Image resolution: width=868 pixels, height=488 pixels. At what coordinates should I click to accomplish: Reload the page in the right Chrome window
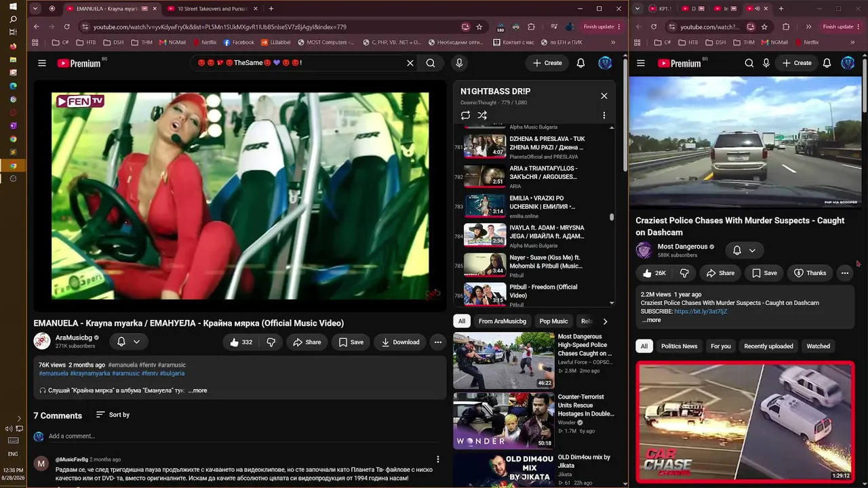(x=654, y=26)
